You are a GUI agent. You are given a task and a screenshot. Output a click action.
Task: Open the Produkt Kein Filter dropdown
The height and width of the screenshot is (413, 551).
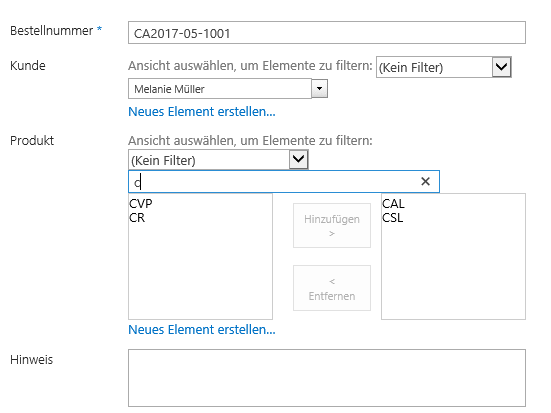click(x=218, y=160)
